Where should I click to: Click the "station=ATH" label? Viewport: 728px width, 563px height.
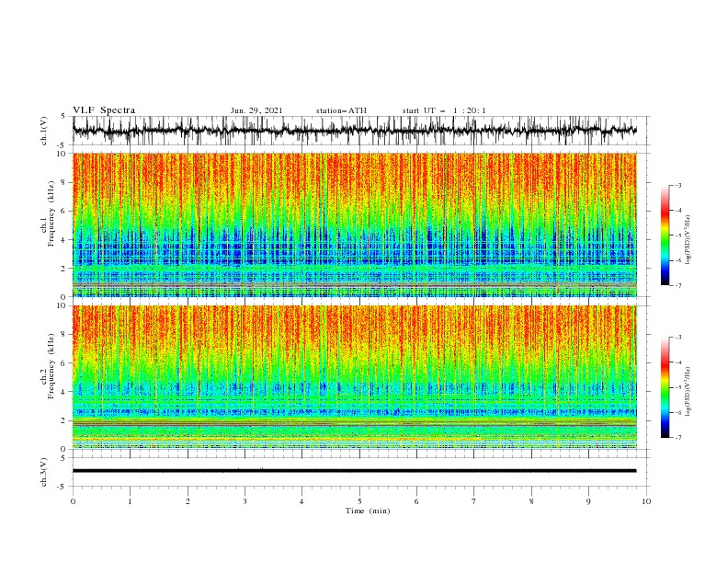341,110
